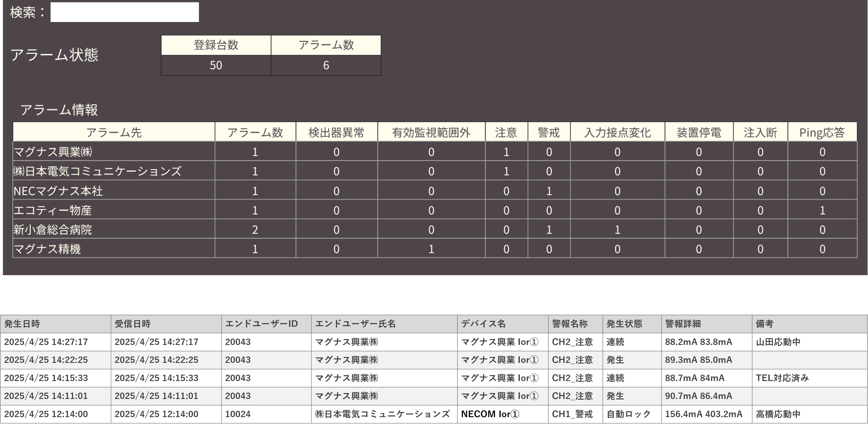Click the 受信日時 column header
The height and width of the screenshot is (425, 868).
point(166,324)
